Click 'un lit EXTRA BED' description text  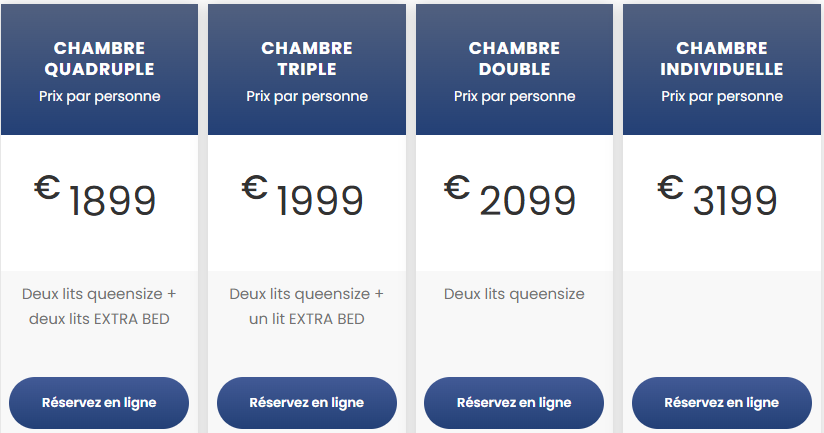[x=306, y=319]
